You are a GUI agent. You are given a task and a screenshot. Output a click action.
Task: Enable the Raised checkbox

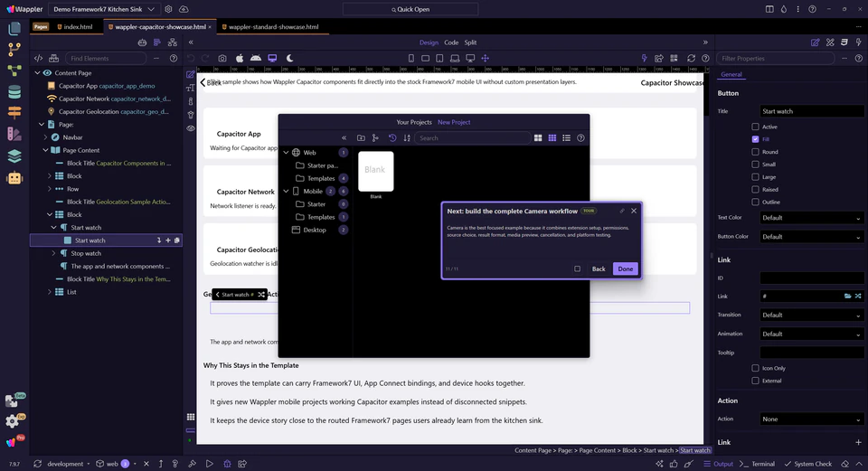tap(755, 189)
